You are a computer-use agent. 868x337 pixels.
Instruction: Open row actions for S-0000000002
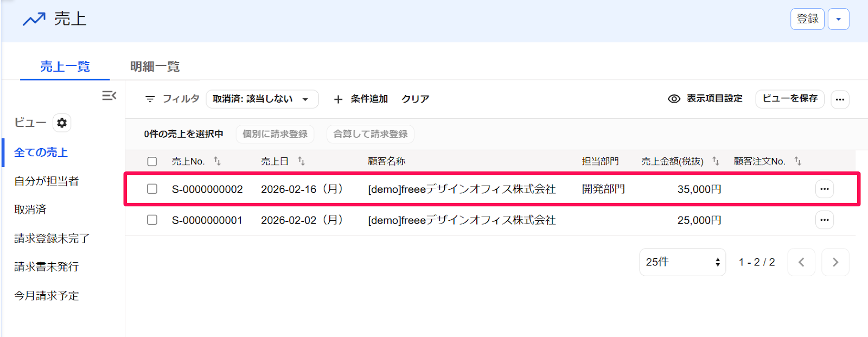[x=825, y=189]
